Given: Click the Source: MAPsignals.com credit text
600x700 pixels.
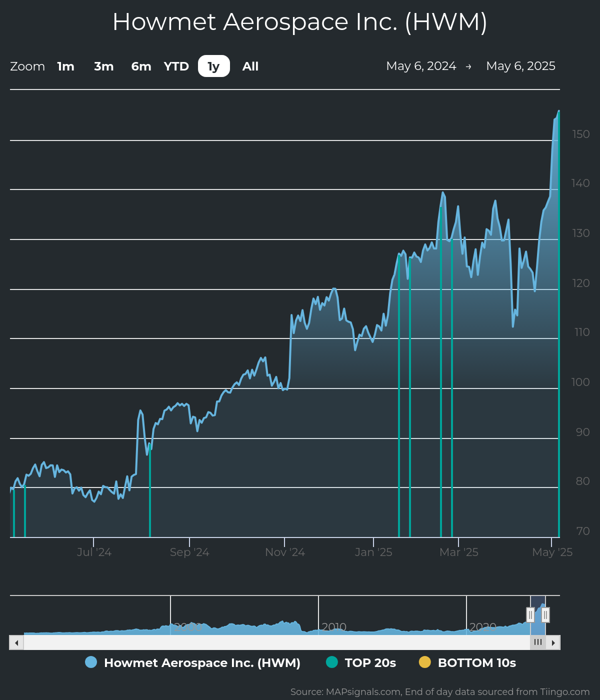Looking at the screenshot, I should pyautogui.click(x=440, y=692).
